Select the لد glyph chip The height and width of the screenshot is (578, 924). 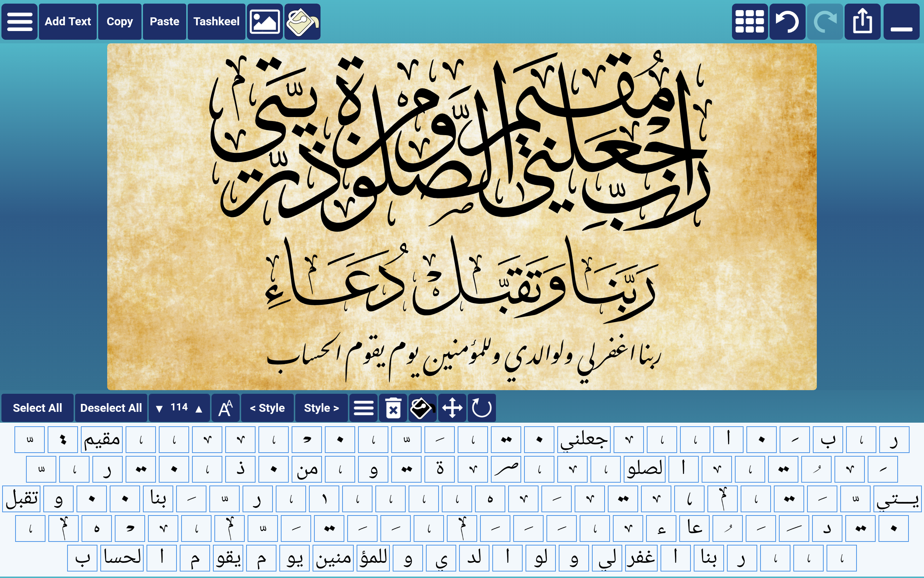click(x=474, y=558)
